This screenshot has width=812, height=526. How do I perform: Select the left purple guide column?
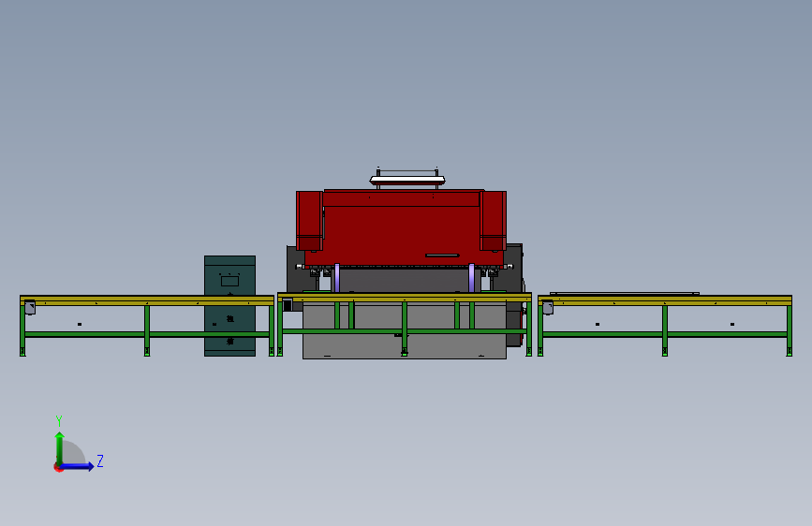(337, 278)
